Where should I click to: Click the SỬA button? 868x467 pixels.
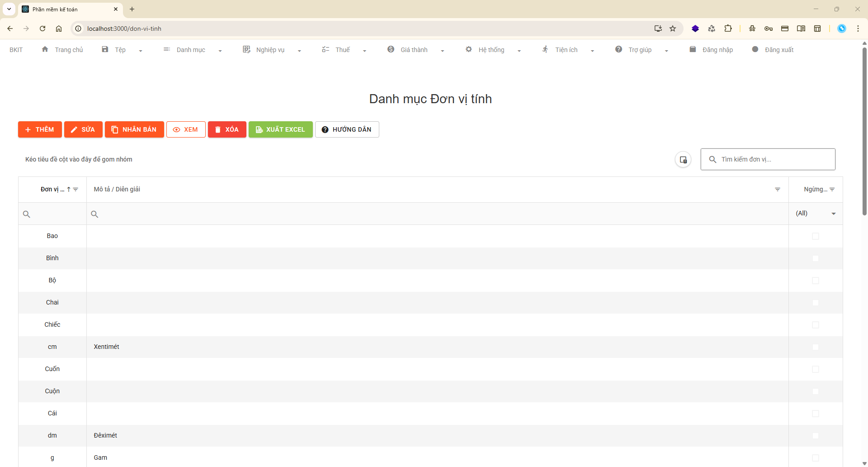pyautogui.click(x=83, y=129)
